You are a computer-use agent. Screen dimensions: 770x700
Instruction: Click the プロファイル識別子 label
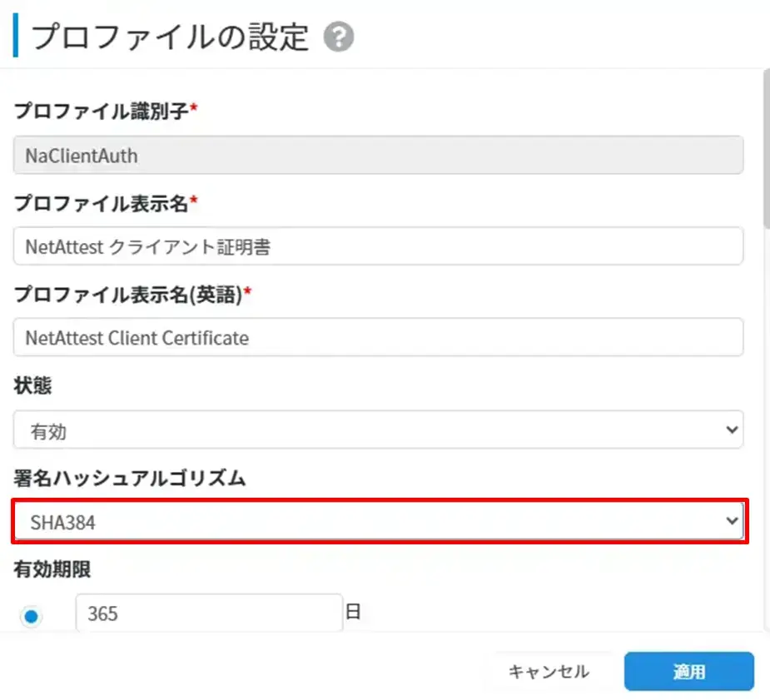click(100, 111)
